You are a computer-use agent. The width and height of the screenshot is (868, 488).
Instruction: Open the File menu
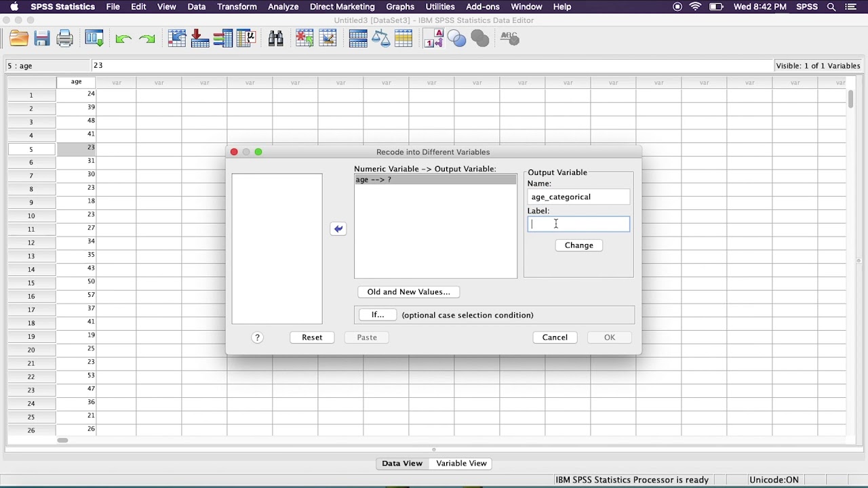113,7
